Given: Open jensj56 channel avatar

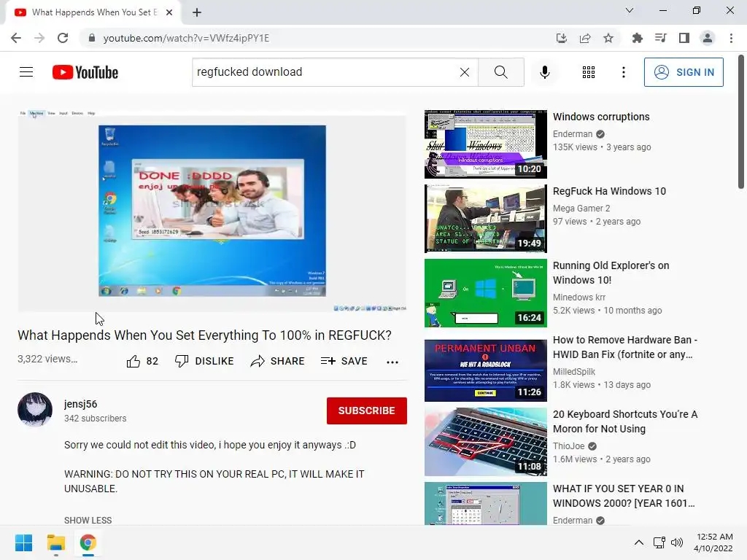Looking at the screenshot, I should [x=35, y=410].
